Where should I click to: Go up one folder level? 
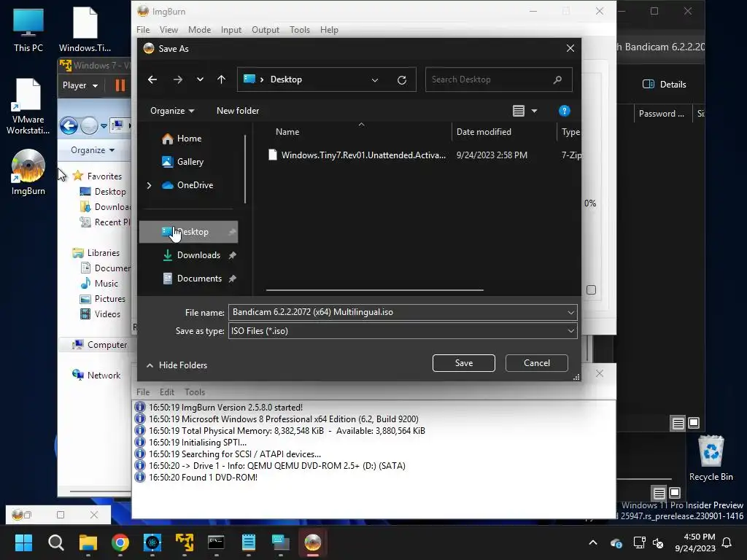pyautogui.click(x=221, y=79)
